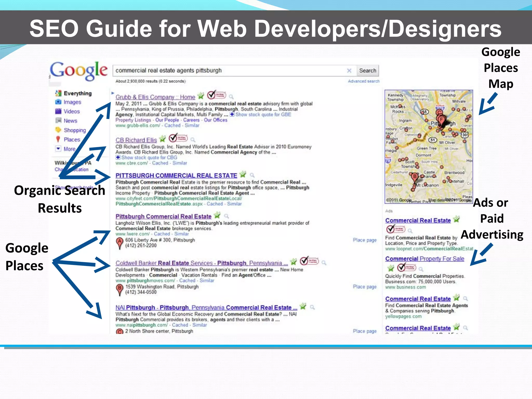Open Cached link for grubb-ellis.com

coord(172,125)
